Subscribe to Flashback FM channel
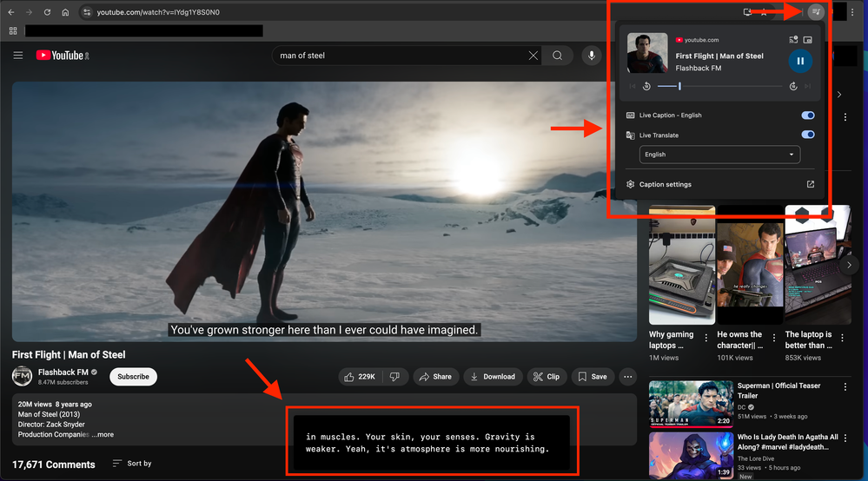 [x=133, y=377]
